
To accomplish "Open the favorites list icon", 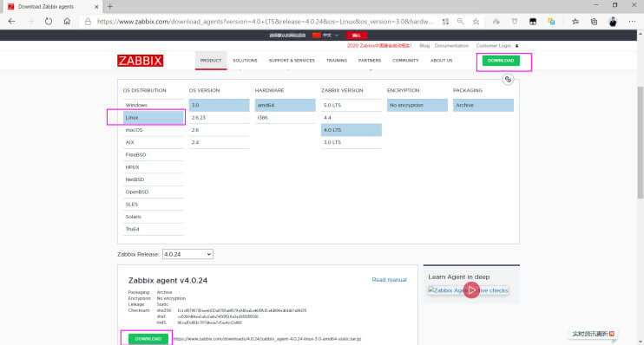I will [x=575, y=22].
